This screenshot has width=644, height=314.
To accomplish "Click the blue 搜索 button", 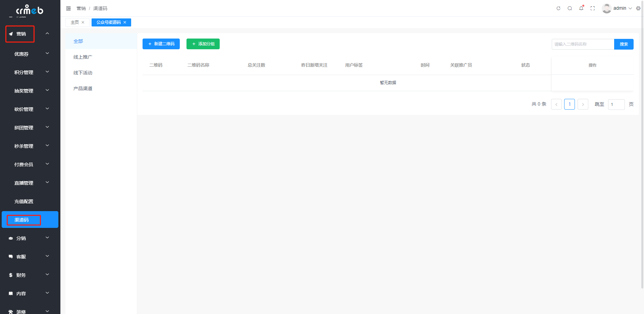I will pyautogui.click(x=624, y=44).
